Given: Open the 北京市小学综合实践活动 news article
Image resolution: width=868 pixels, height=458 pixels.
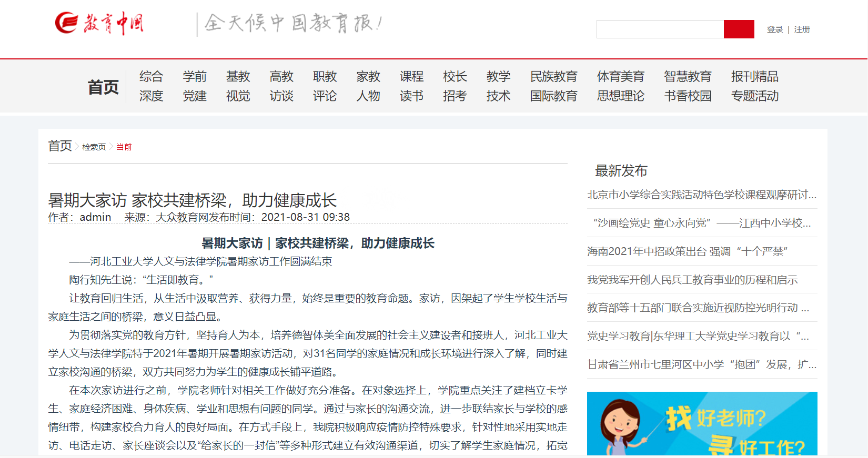Looking at the screenshot, I should (x=701, y=195).
